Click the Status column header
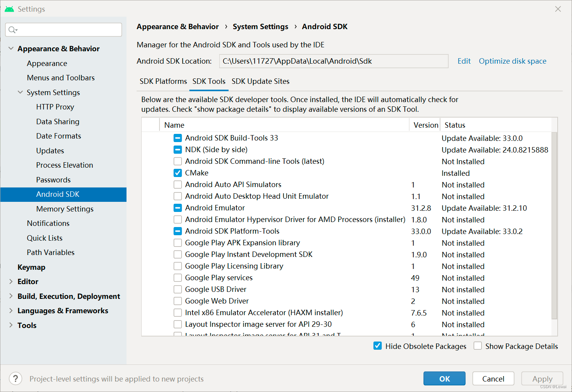The height and width of the screenshot is (392, 572). point(496,125)
